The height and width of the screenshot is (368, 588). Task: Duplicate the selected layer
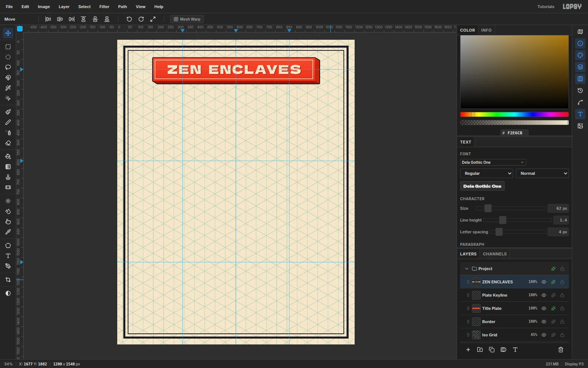492,350
